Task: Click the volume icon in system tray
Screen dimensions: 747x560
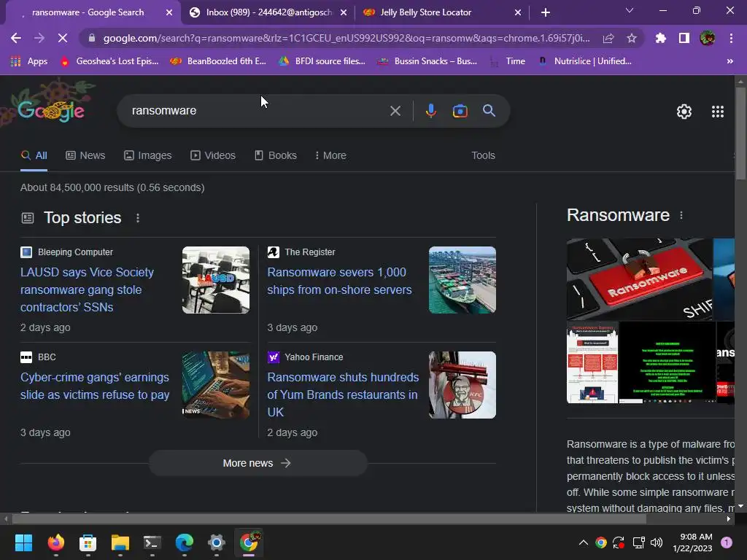Action: tap(657, 542)
